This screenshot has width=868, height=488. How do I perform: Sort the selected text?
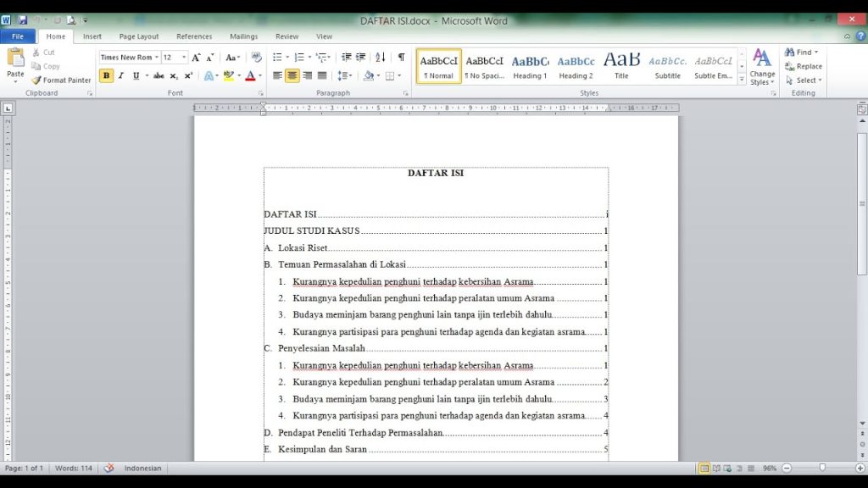pyautogui.click(x=381, y=57)
